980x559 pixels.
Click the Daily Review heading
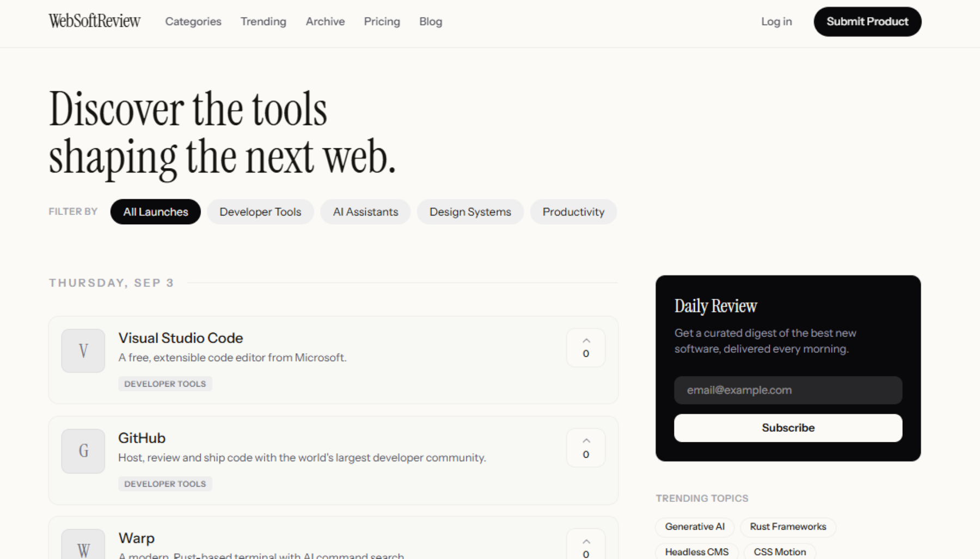click(716, 306)
